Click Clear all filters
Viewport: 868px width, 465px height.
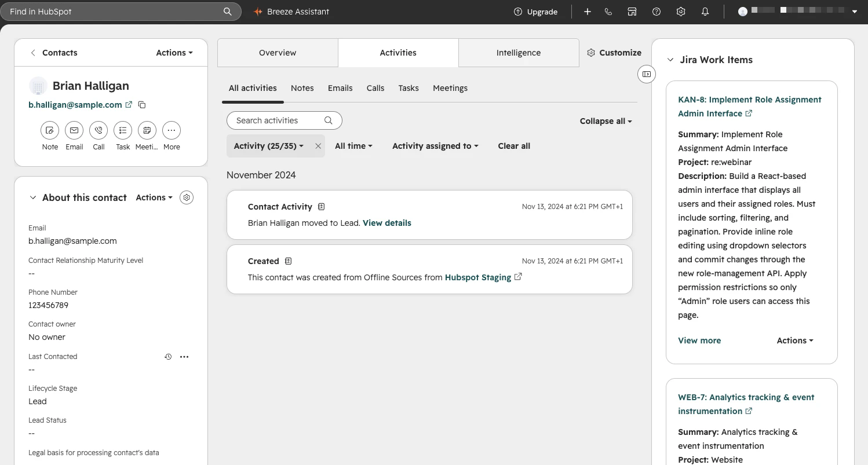[514, 146]
